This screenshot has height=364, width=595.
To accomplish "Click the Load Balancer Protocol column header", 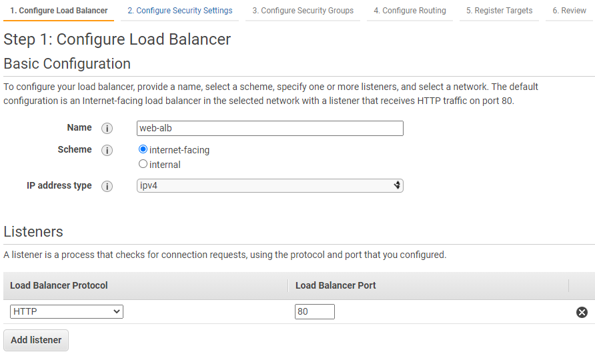I will pos(59,285).
